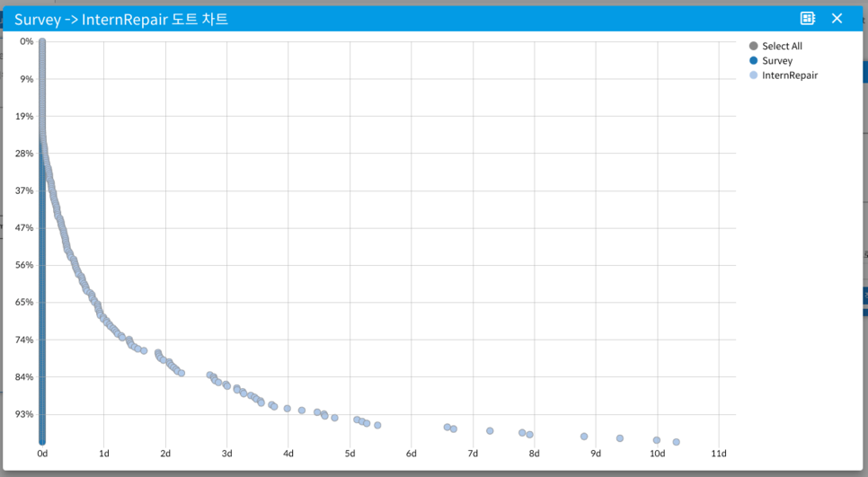Click the light blue InternRepair legend marker
The image size is (868, 477).
pos(753,75)
